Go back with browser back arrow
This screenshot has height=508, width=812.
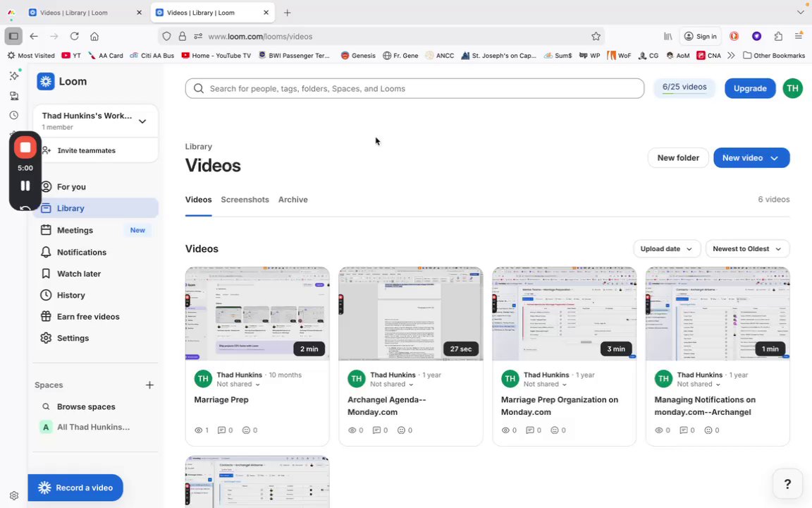34,36
